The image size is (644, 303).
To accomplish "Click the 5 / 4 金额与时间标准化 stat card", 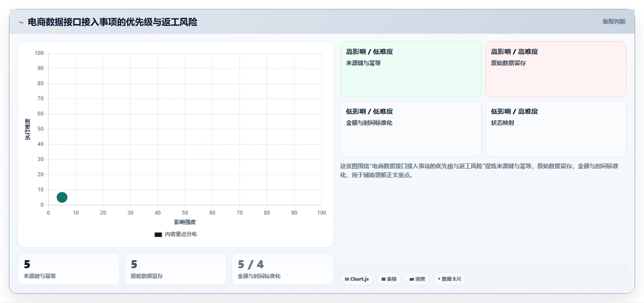I will coord(283,269).
